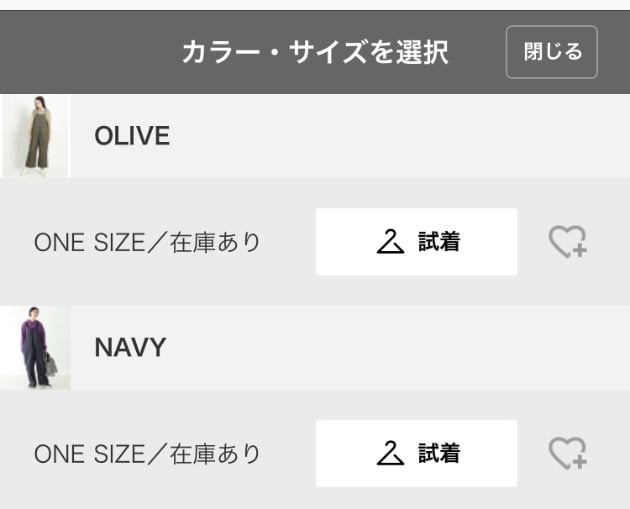630x509 pixels.
Task: Click the OLIVE color header row
Action: [x=315, y=136]
